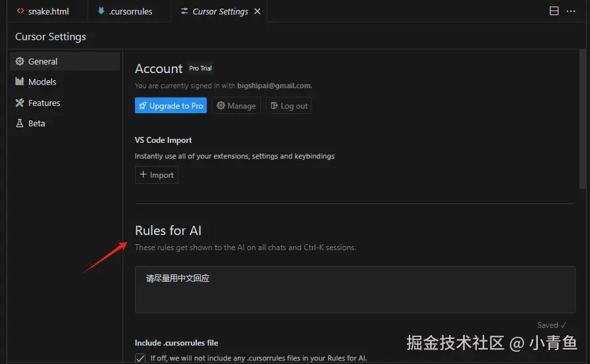Focus the Rules for AI text box
This screenshot has height=364, width=590.
point(355,290)
